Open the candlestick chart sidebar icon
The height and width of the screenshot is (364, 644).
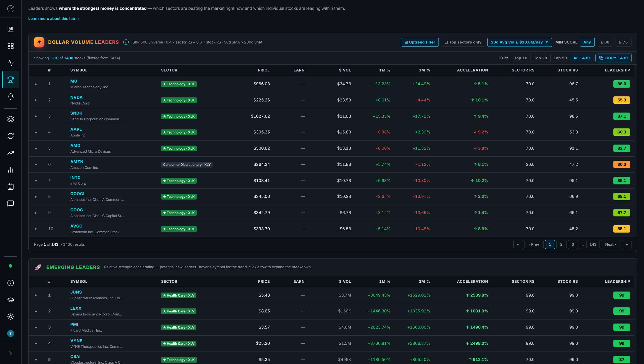coord(11,29)
